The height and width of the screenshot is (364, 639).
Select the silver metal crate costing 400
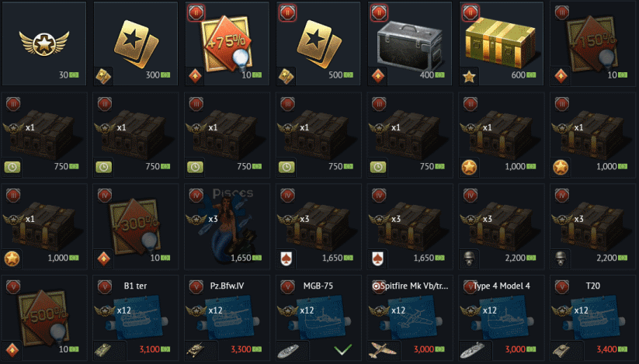coord(409,43)
